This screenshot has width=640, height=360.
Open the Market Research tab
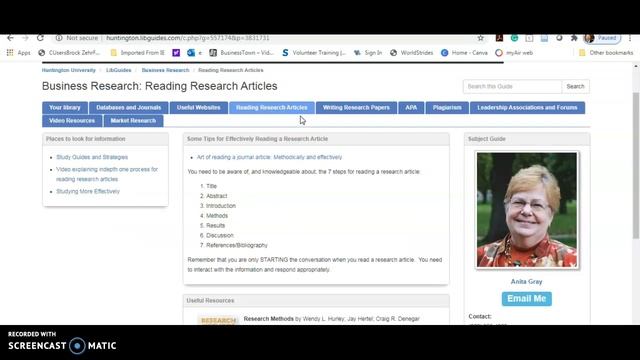coord(133,121)
